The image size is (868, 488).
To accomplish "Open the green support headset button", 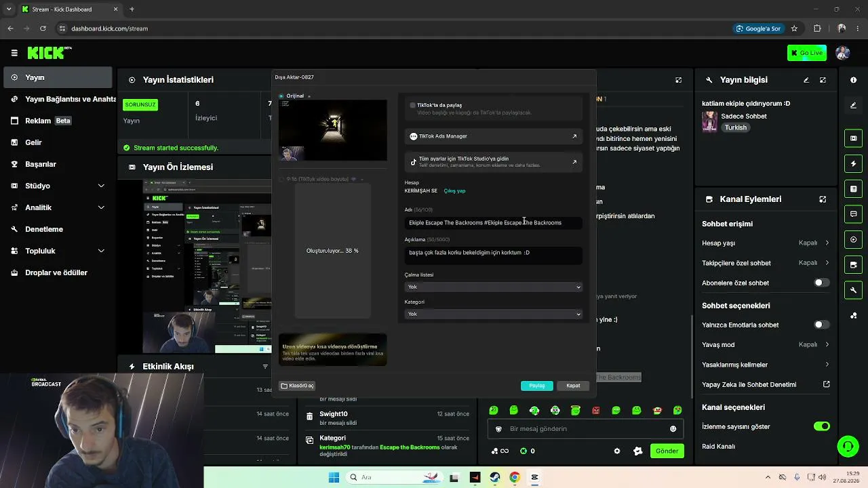I will coord(848,446).
